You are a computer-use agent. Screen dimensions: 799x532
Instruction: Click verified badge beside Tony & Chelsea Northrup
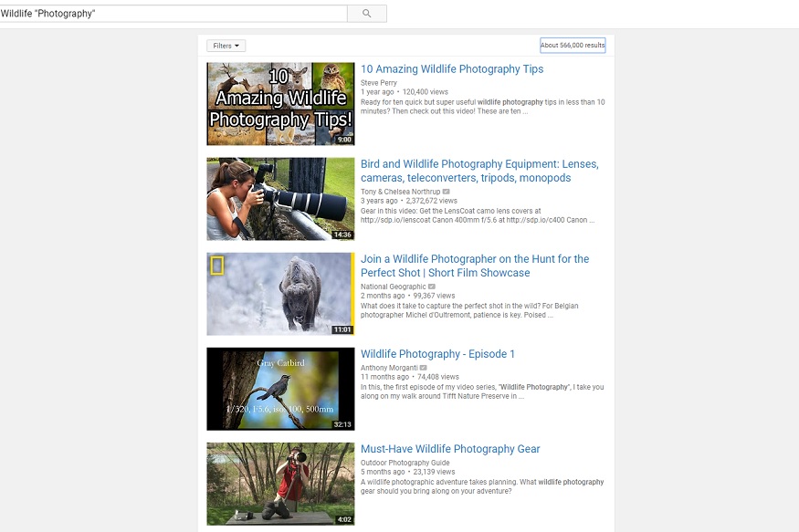[x=447, y=192]
